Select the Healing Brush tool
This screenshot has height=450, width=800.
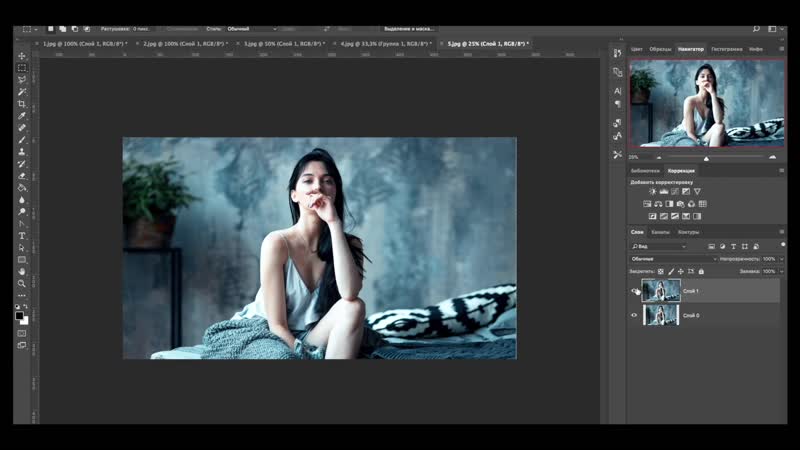point(21,128)
